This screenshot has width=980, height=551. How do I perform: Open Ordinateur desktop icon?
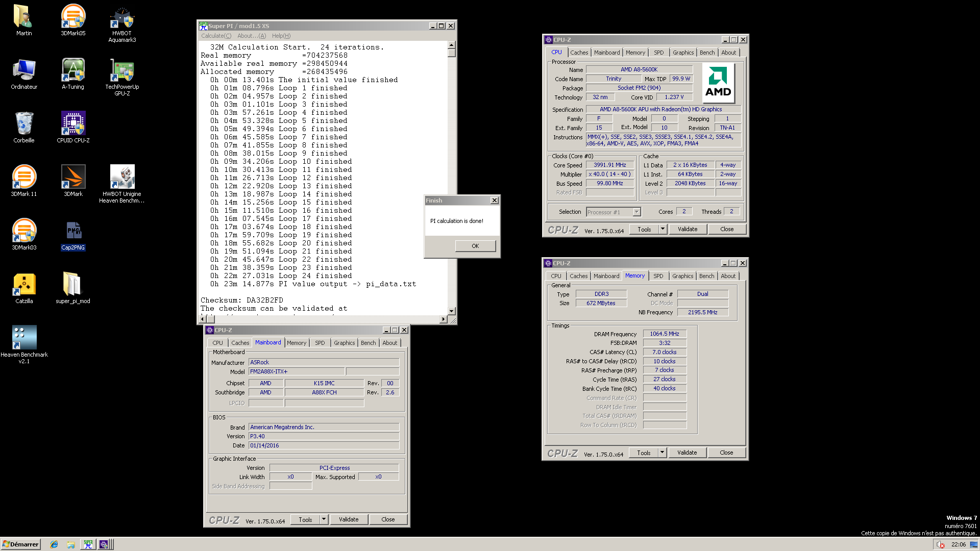point(24,74)
